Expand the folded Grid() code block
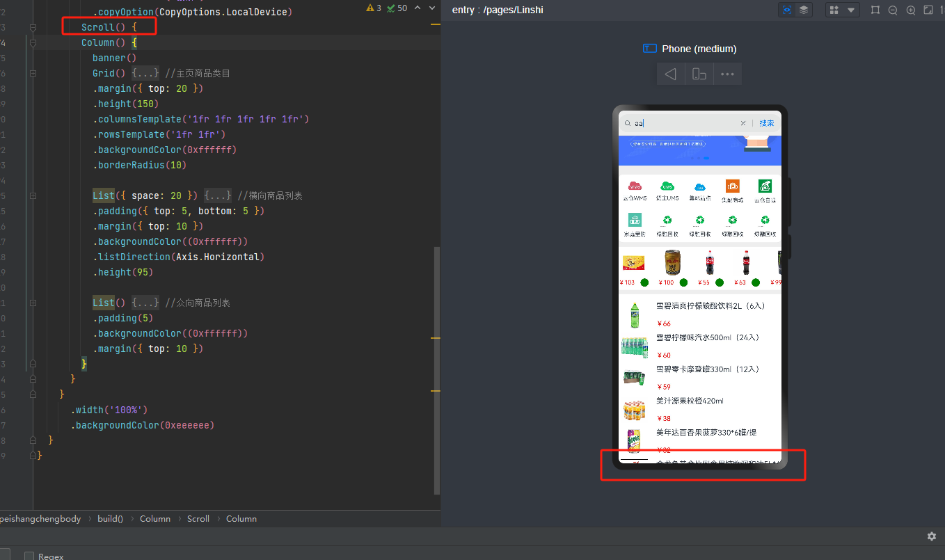The image size is (945, 560). [x=145, y=73]
